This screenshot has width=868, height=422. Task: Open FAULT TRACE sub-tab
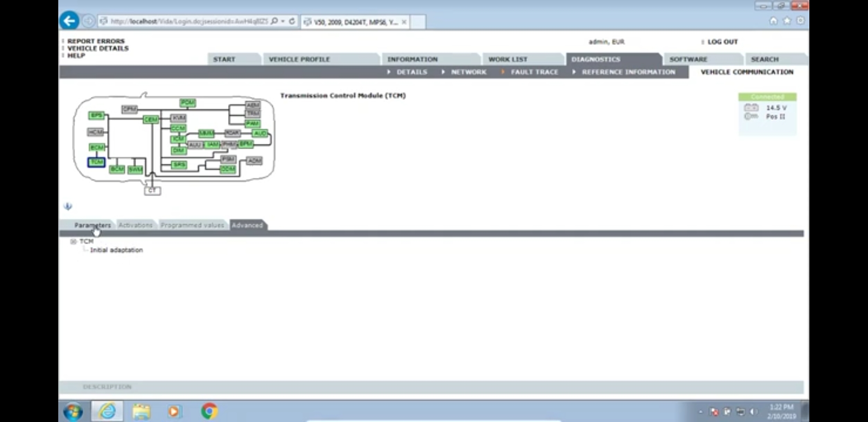pos(534,72)
